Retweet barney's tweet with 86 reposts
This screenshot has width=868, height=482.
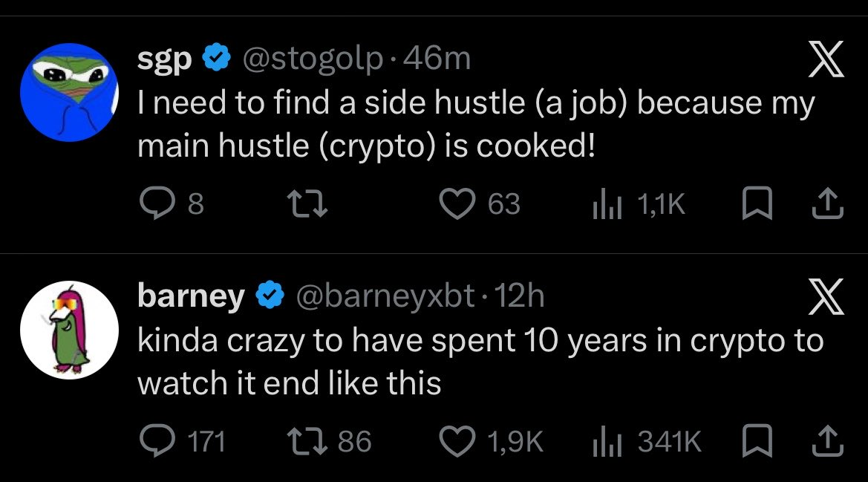click(330, 441)
